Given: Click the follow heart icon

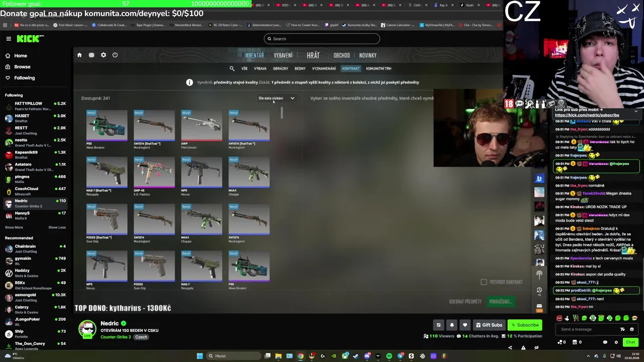Looking at the screenshot, I should pos(465,325).
